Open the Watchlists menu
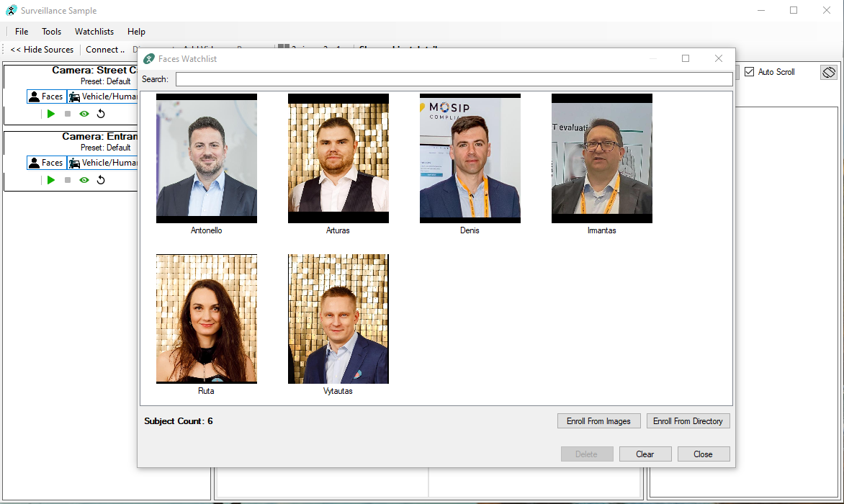This screenshot has height=504, width=844. point(94,32)
